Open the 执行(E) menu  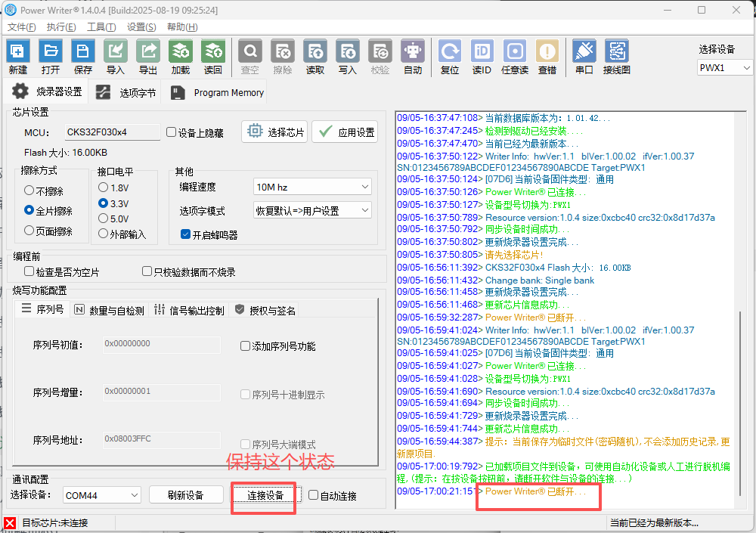(61, 27)
